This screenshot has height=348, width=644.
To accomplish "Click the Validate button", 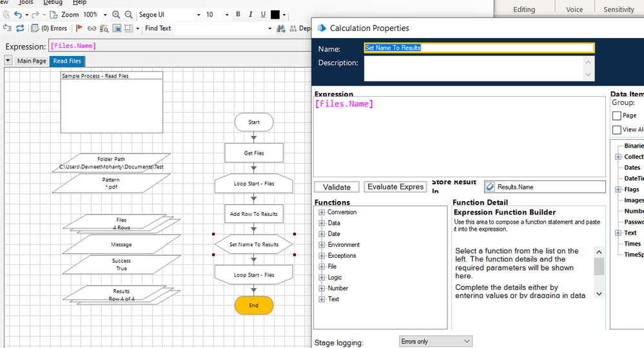I will click(x=337, y=187).
